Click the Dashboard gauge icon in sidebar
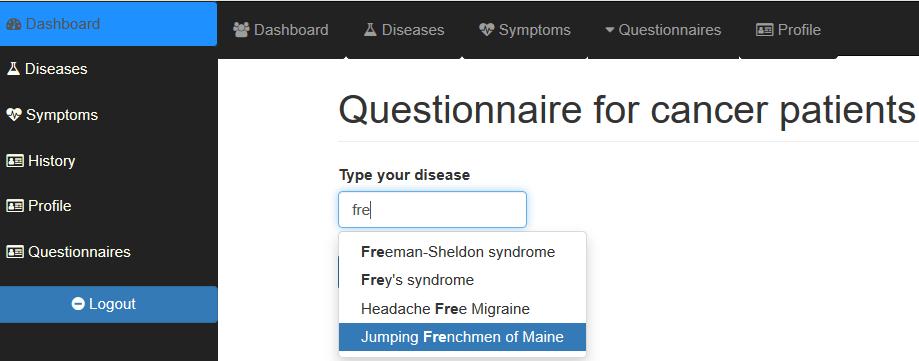 tap(14, 24)
